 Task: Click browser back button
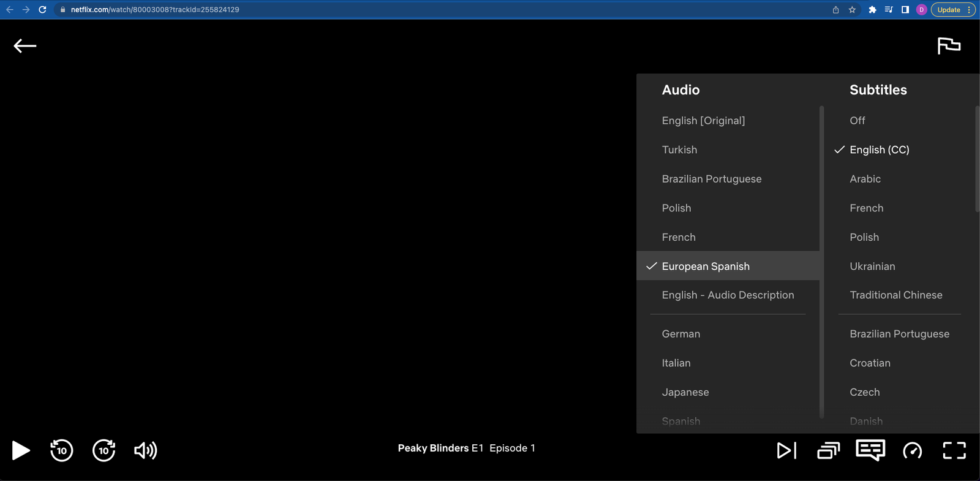10,10
